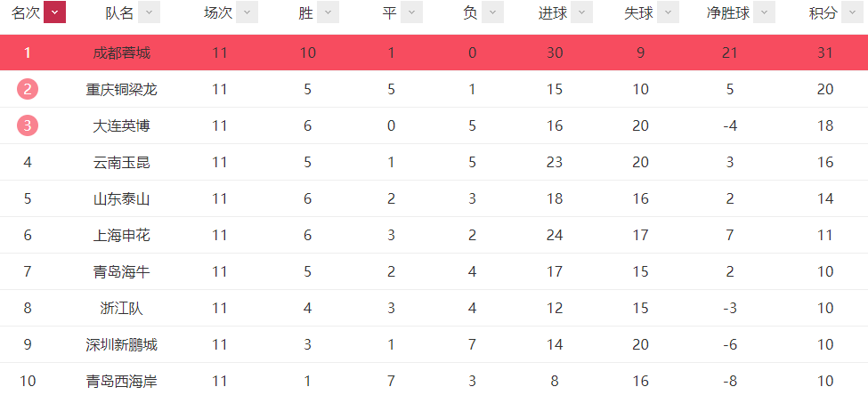
Task: Click the 积分 header text
Action: (823, 13)
